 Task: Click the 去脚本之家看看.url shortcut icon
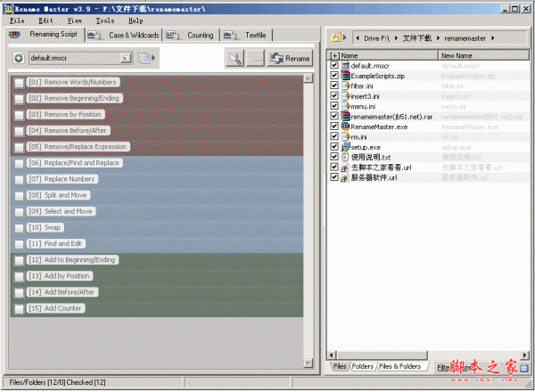(x=345, y=167)
